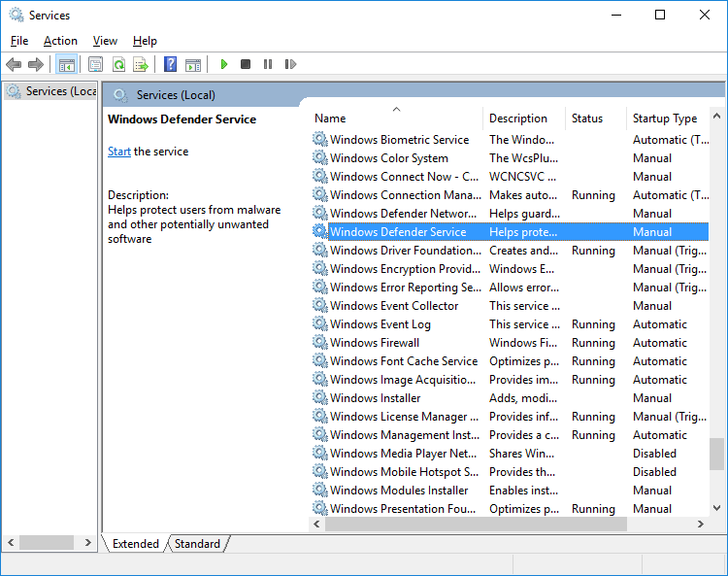Screen dimensions: 728x576
Task: Click Disabled startup type of Media Player row
Action: (x=654, y=453)
